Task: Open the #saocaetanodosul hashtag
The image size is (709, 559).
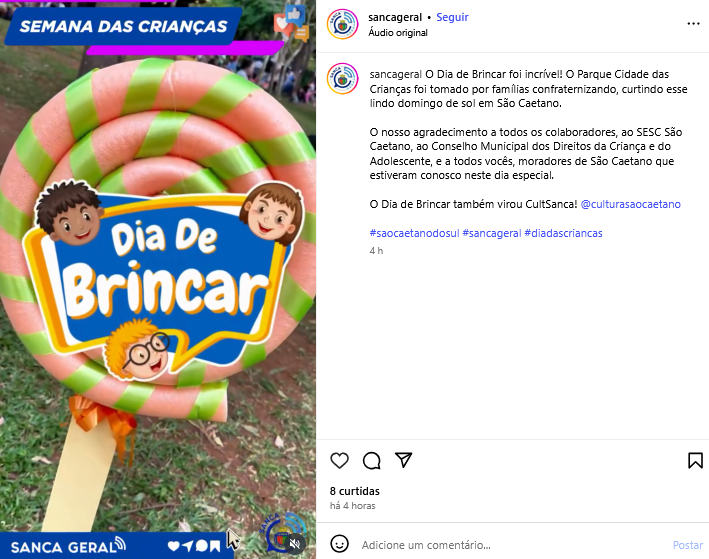Action: coord(414,233)
